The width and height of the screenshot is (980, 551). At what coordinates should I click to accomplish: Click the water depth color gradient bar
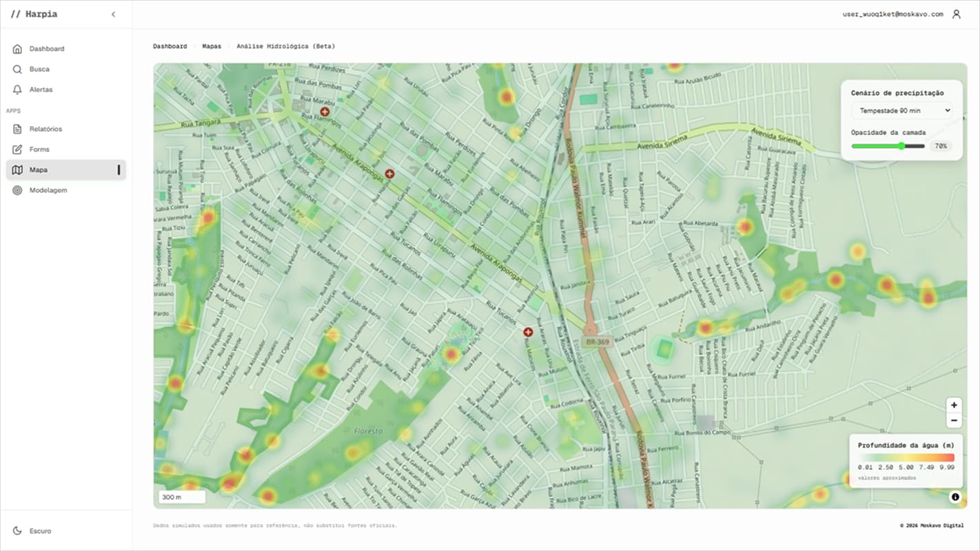906,457
